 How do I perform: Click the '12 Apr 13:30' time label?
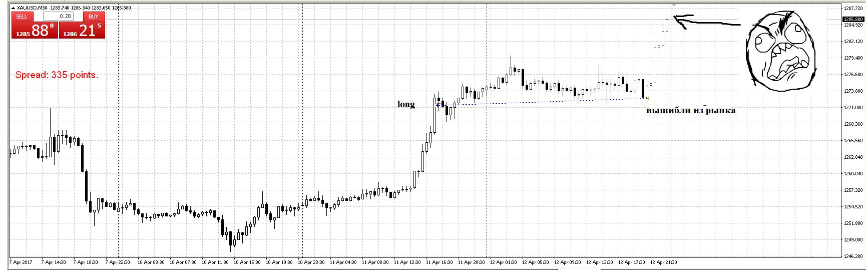tap(599, 262)
